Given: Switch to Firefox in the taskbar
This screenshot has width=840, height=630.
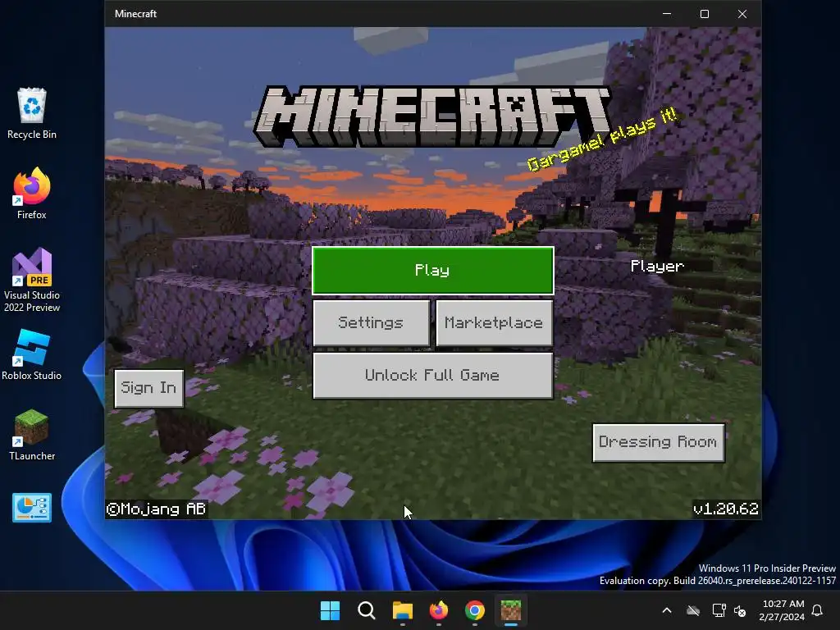Looking at the screenshot, I should (x=439, y=610).
